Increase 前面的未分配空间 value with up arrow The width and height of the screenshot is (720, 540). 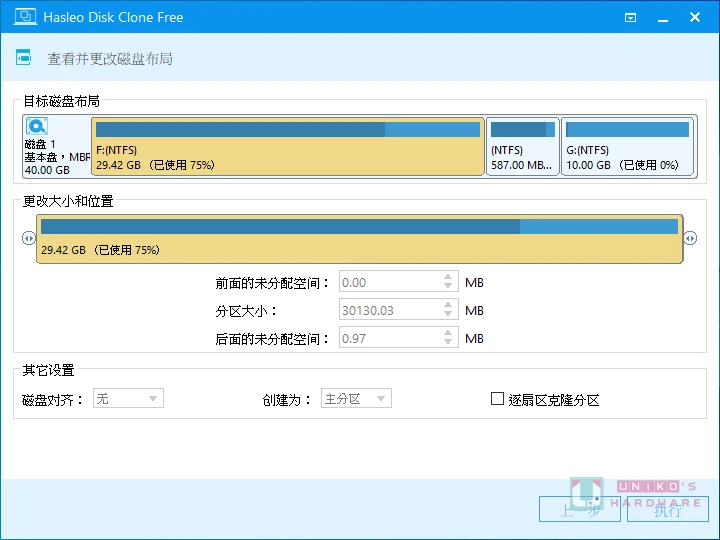[x=448, y=277]
